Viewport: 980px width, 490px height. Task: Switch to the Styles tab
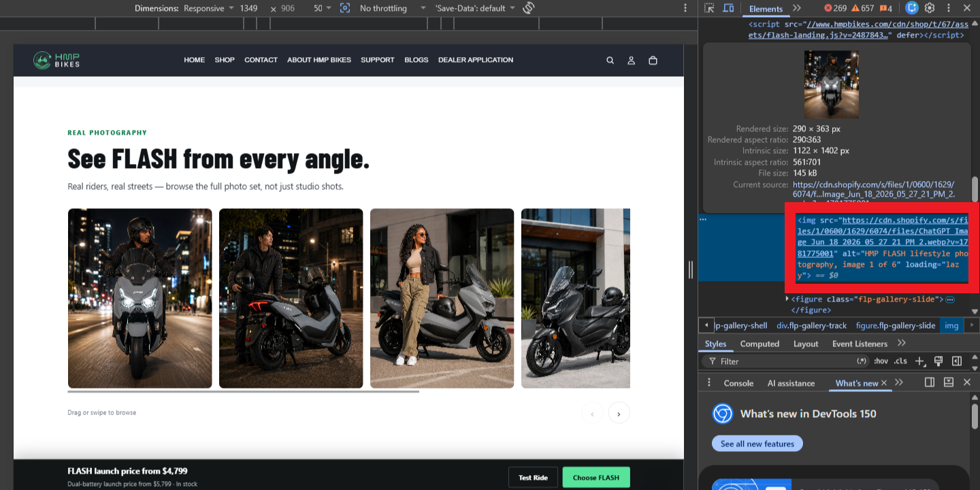point(715,344)
